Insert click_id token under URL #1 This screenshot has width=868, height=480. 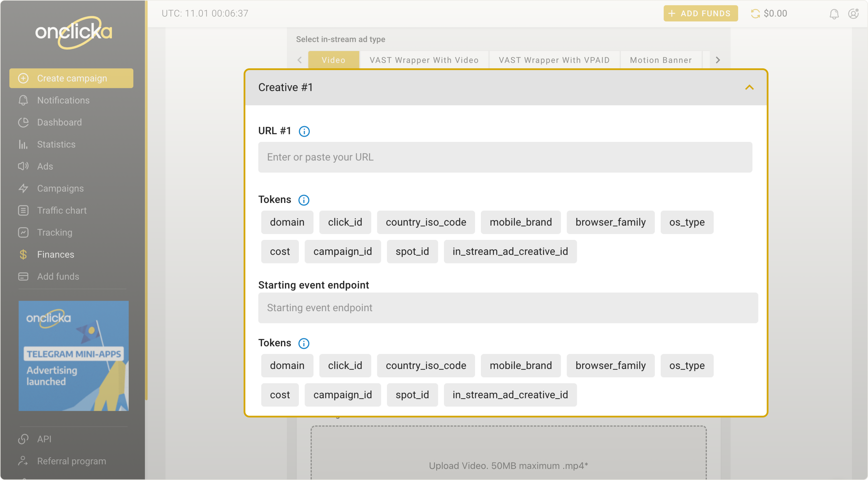tap(345, 222)
